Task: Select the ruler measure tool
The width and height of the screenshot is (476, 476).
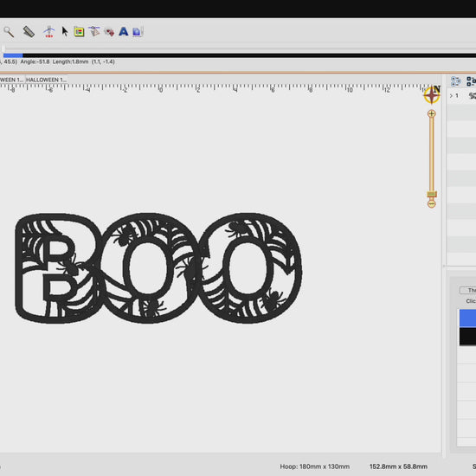Action: [x=29, y=31]
